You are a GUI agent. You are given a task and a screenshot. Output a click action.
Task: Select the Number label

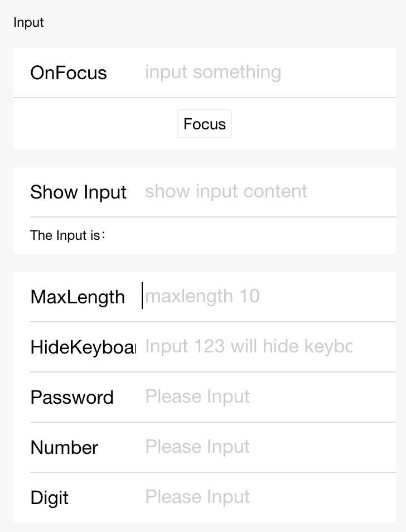click(64, 447)
